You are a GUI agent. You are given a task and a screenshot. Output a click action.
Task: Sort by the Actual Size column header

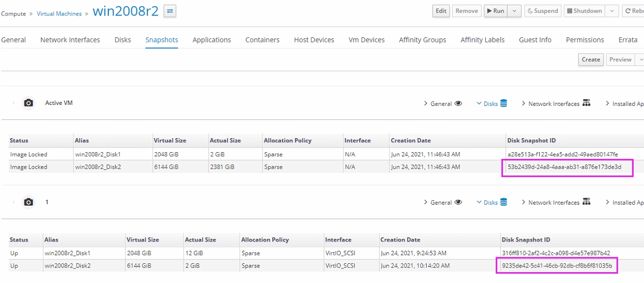[225, 141]
